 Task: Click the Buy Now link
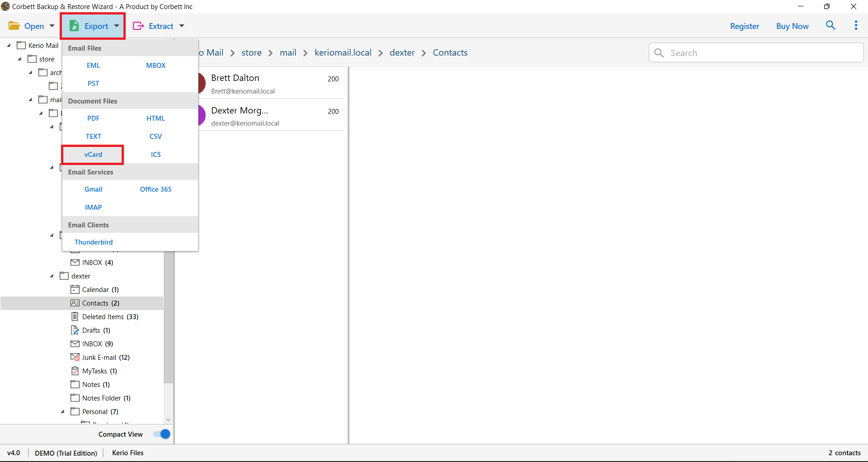(x=792, y=26)
